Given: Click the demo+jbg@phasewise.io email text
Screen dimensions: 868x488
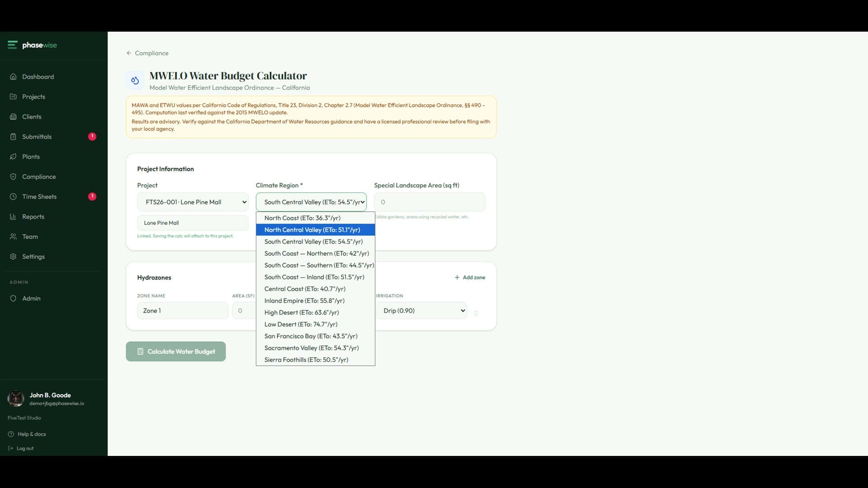Looking at the screenshot, I should click(57, 404).
